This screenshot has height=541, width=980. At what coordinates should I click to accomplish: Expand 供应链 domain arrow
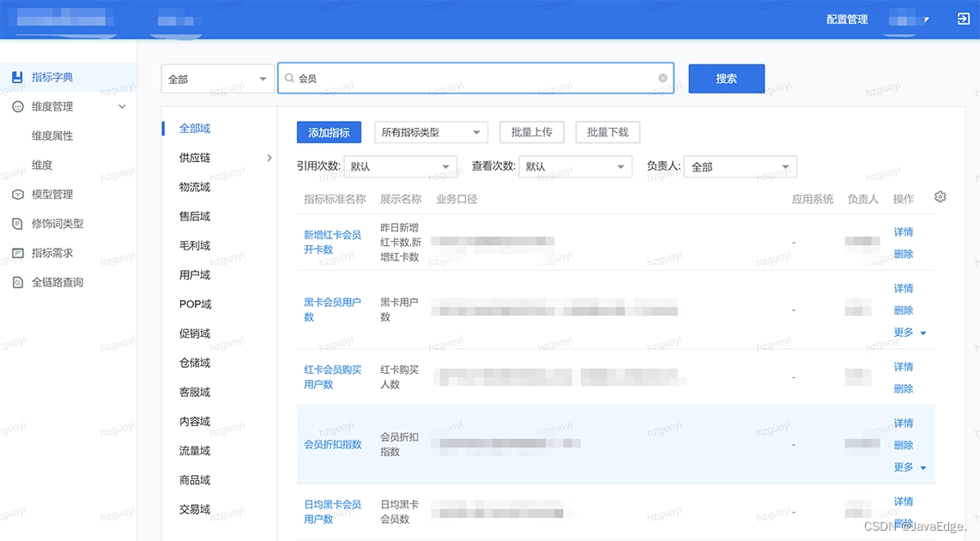[269, 158]
